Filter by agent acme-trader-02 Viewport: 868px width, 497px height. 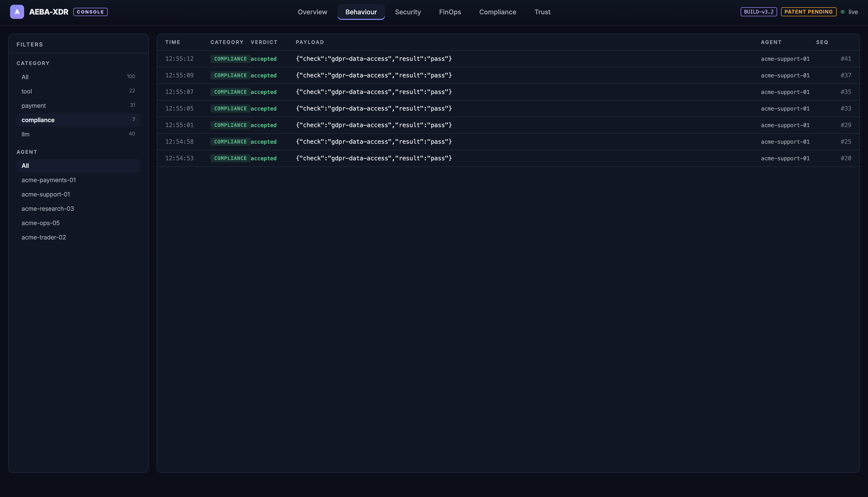pos(44,237)
